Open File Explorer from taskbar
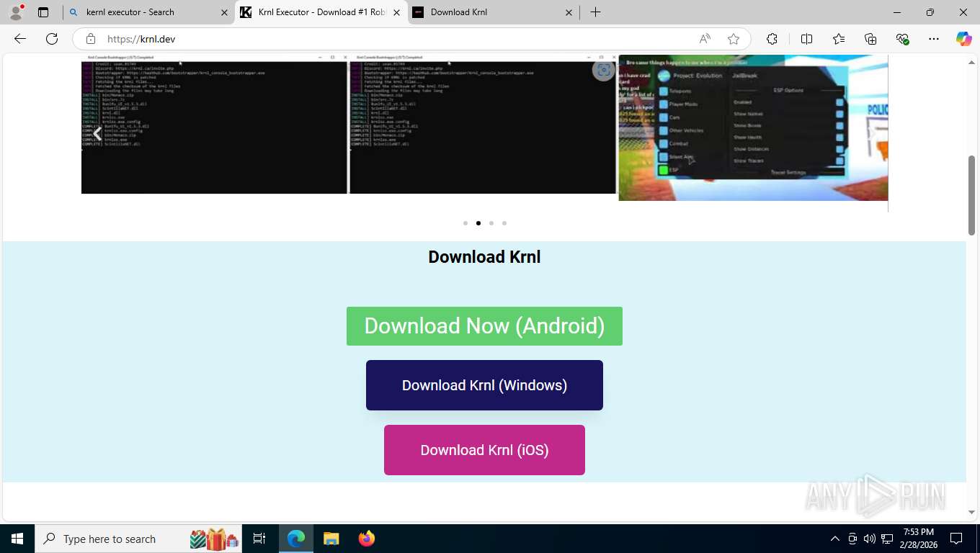The image size is (980, 553). pos(331,539)
